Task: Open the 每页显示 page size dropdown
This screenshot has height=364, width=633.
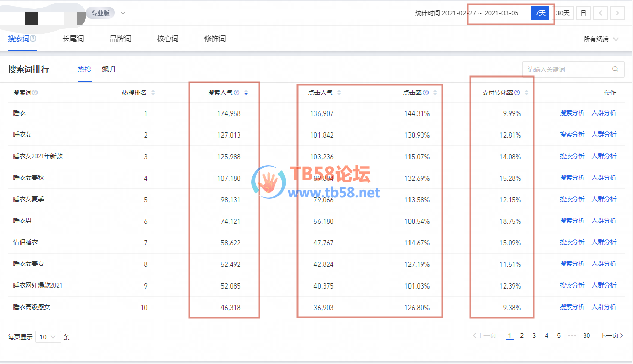Action: 48,337
